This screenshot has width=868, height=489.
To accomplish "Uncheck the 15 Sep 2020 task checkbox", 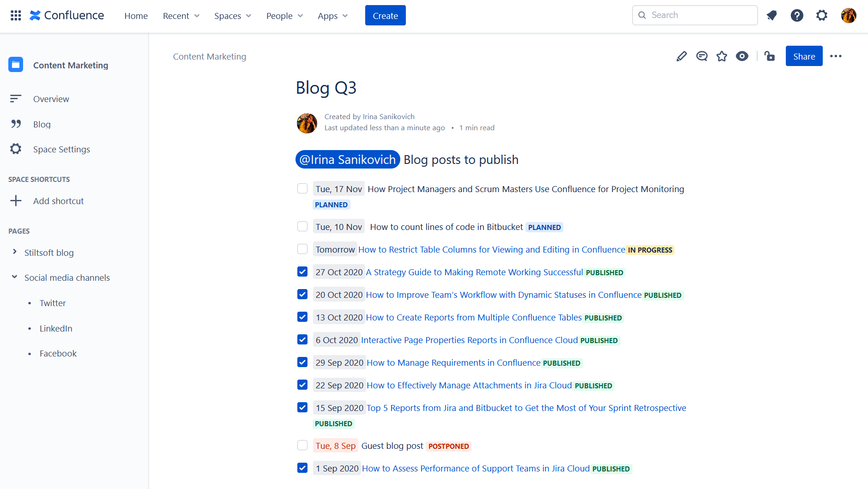I will tap(302, 407).
